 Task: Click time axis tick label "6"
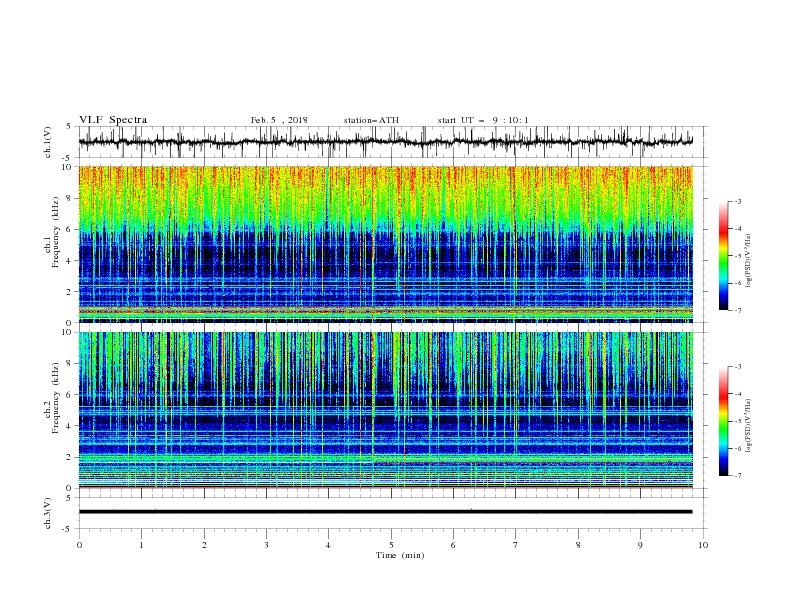tap(453, 545)
